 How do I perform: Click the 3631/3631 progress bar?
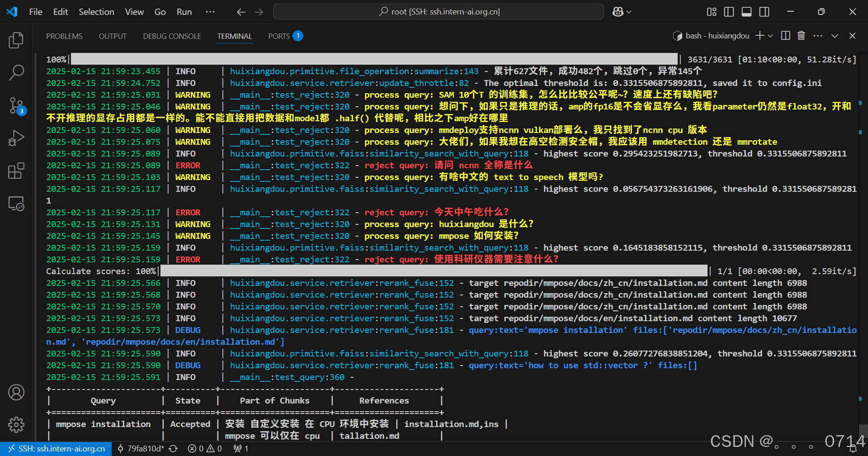(374, 59)
